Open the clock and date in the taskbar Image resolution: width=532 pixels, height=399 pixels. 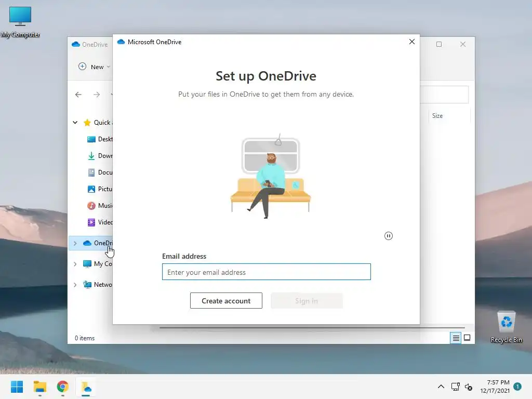[495, 387]
